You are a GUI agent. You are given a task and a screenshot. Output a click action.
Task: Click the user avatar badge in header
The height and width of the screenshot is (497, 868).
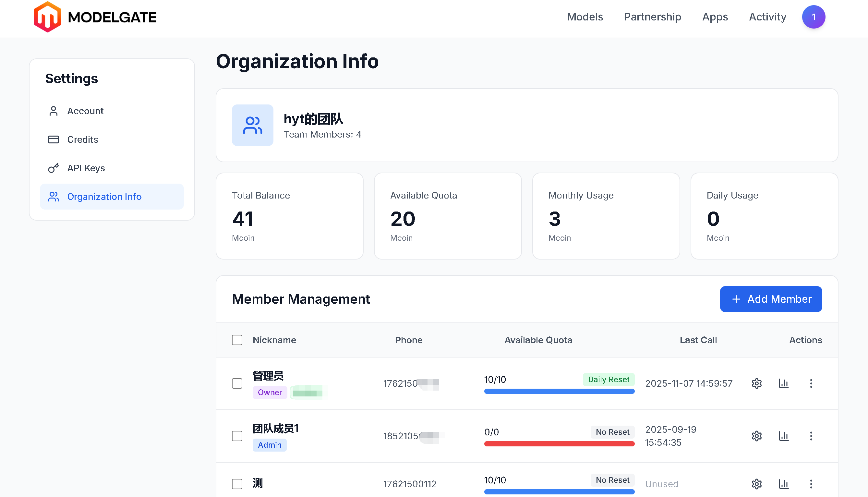(x=814, y=17)
